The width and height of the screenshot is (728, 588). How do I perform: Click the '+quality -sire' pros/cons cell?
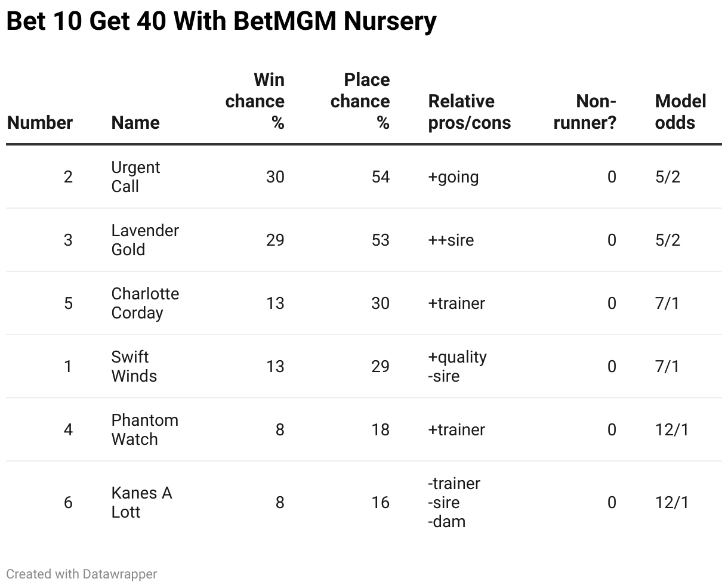457,366
